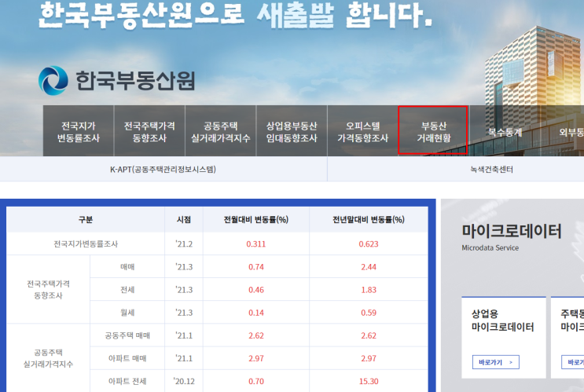584x392 pixels.
Task: Select the 전세 row label
Action: tap(127, 290)
